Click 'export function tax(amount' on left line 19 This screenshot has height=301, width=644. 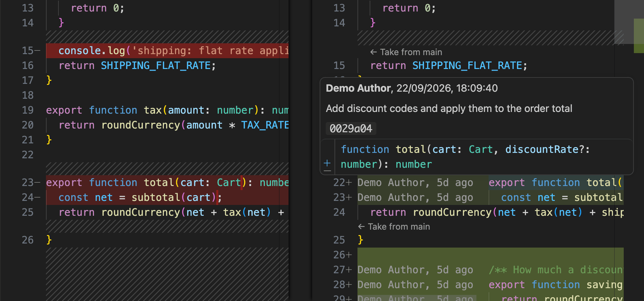125,110
